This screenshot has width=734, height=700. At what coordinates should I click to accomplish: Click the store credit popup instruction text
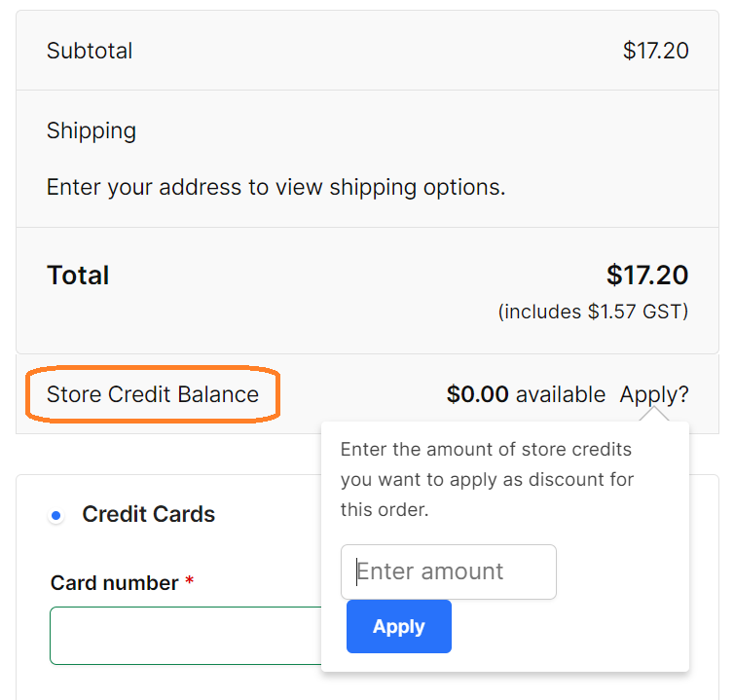point(487,479)
